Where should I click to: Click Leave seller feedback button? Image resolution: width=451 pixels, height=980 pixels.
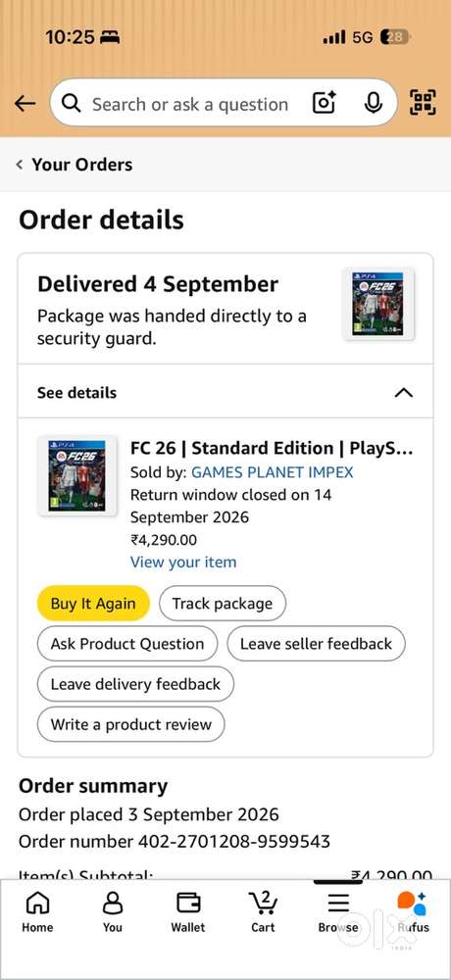316,644
